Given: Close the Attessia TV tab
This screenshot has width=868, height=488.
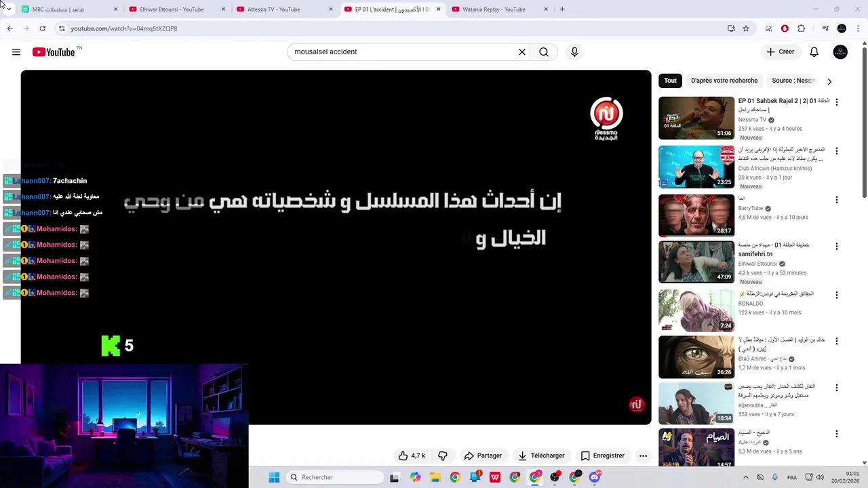Looking at the screenshot, I should 331,9.
